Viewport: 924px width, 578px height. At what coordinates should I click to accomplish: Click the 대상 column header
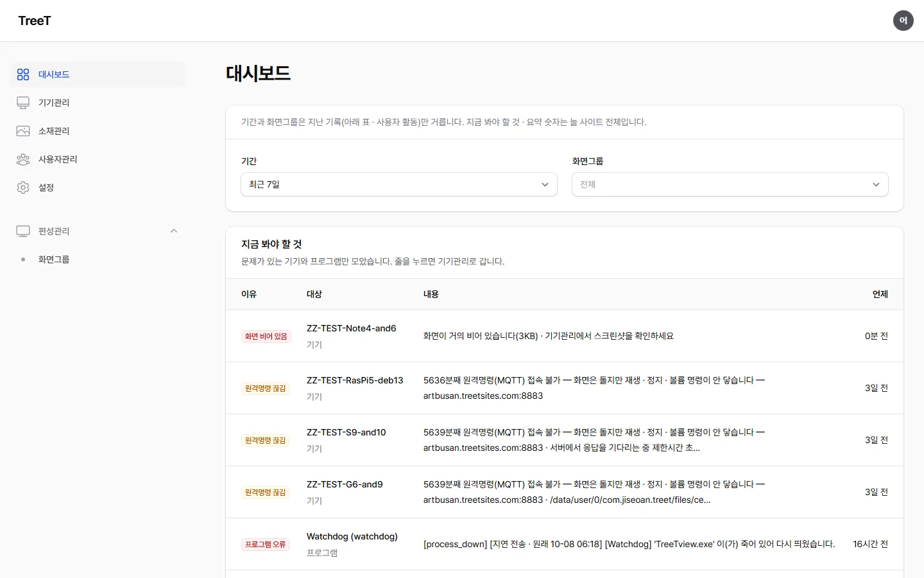click(x=314, y=294)
